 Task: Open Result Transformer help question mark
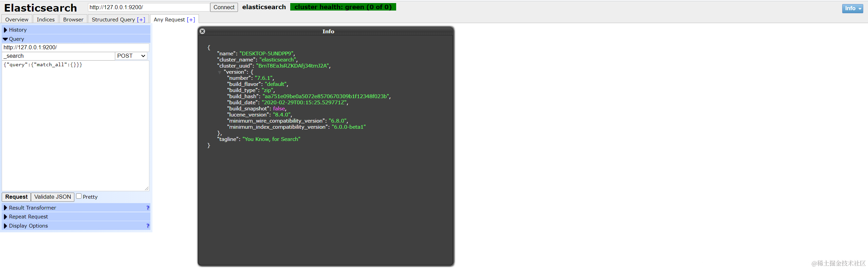[x=148, y=208]
